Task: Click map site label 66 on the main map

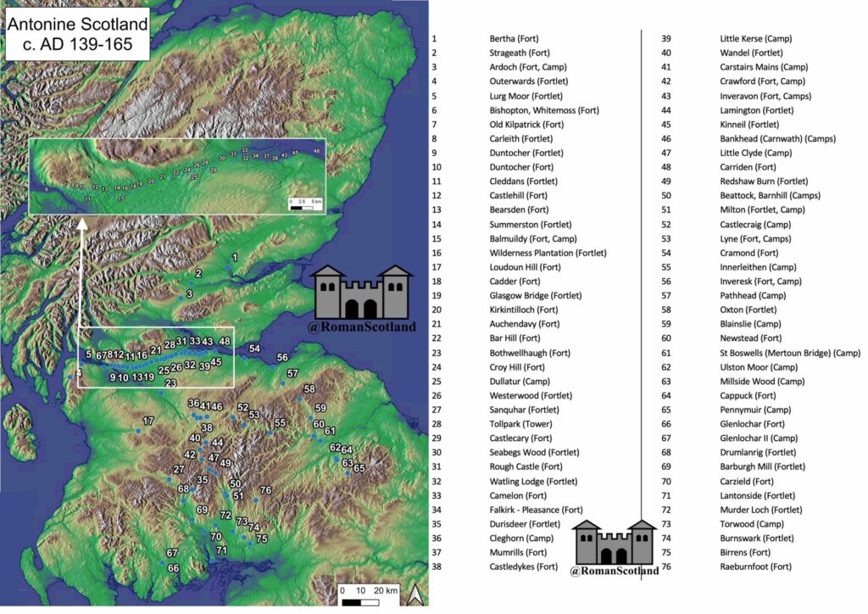Action: coord(173,568)
